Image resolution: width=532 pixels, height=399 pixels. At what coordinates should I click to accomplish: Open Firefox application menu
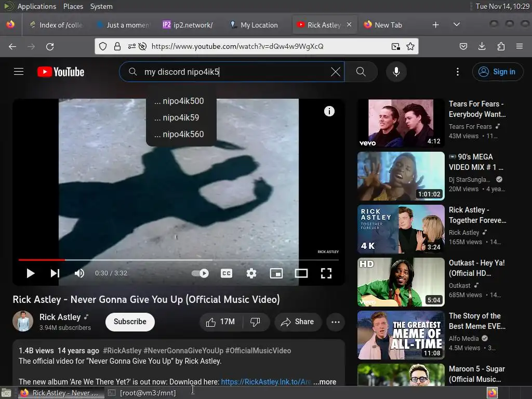tap(520, 46)
